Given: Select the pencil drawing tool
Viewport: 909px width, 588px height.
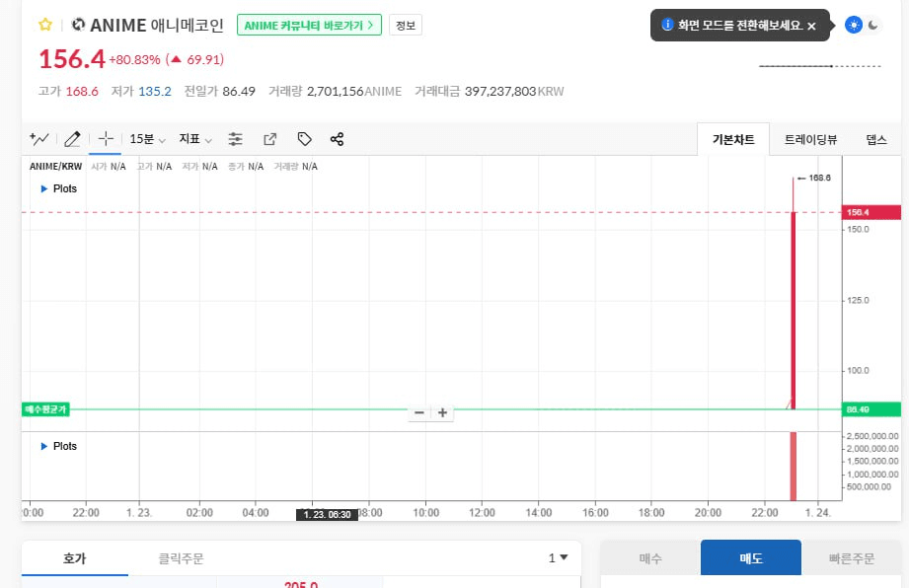Looking at the screenshot, I should [72, 139].
